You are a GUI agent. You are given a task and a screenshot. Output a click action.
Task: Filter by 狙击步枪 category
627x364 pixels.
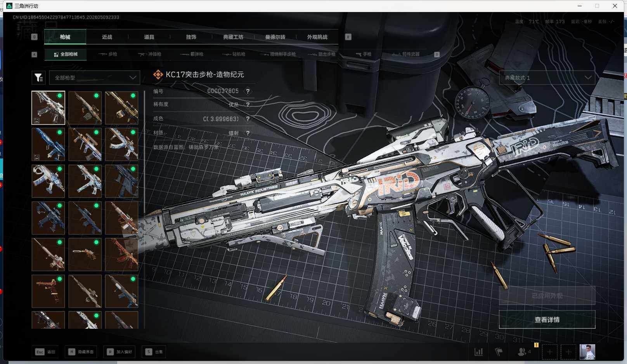click(x=322, y=54)
